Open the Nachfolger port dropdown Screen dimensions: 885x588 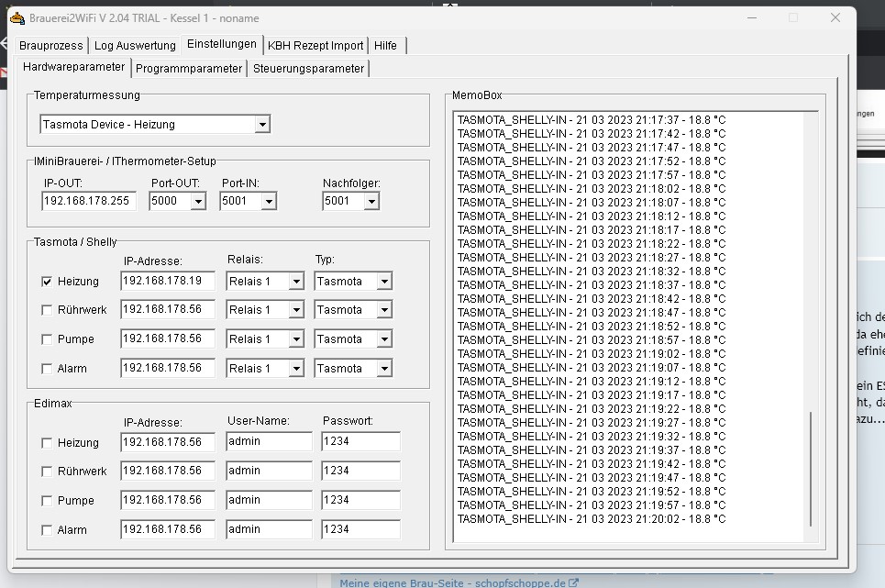click(371, 202)
